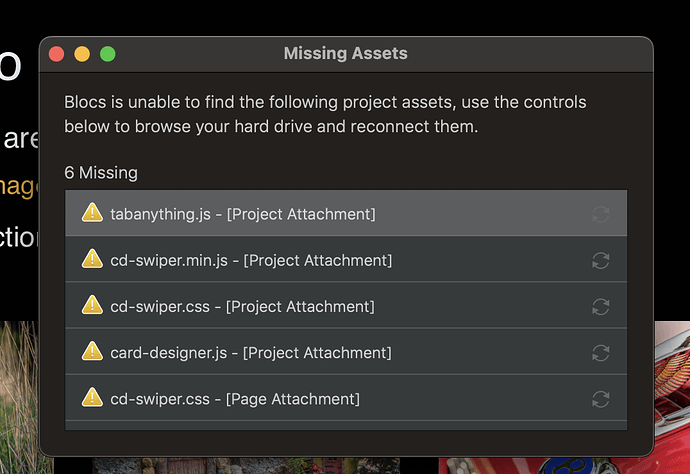Click warning icon beside tabanything.js
Image resolution: width=690 pixels, height=474 pixels.
point(92,213)
